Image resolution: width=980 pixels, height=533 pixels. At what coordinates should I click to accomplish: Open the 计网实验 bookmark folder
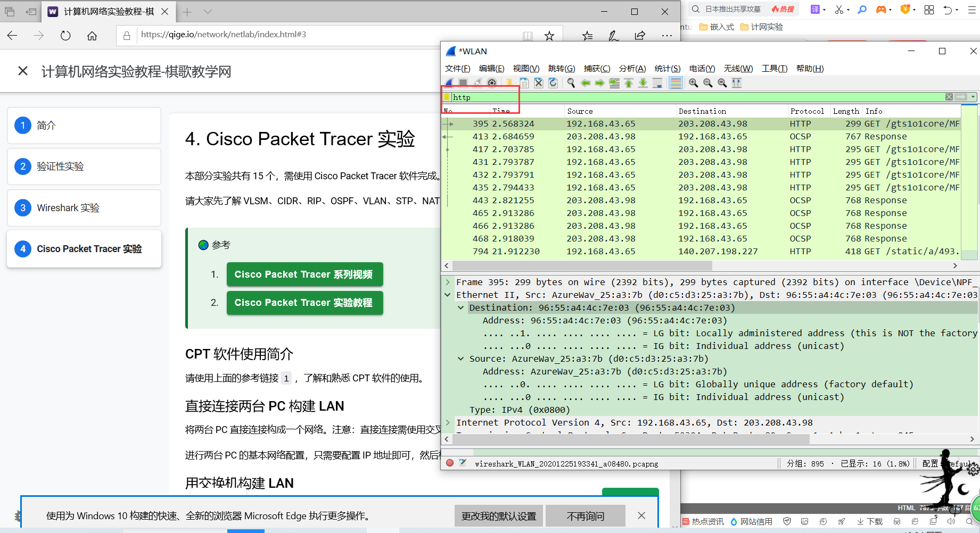pos(762,27)
